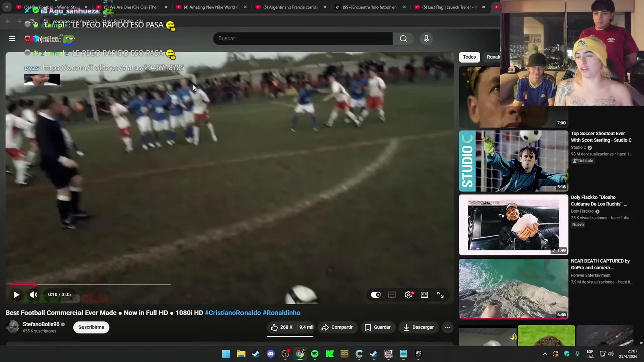Open the player settings gear
This screenshot has width=644, height=362.
pyautogui.click(x=408, y=295)
